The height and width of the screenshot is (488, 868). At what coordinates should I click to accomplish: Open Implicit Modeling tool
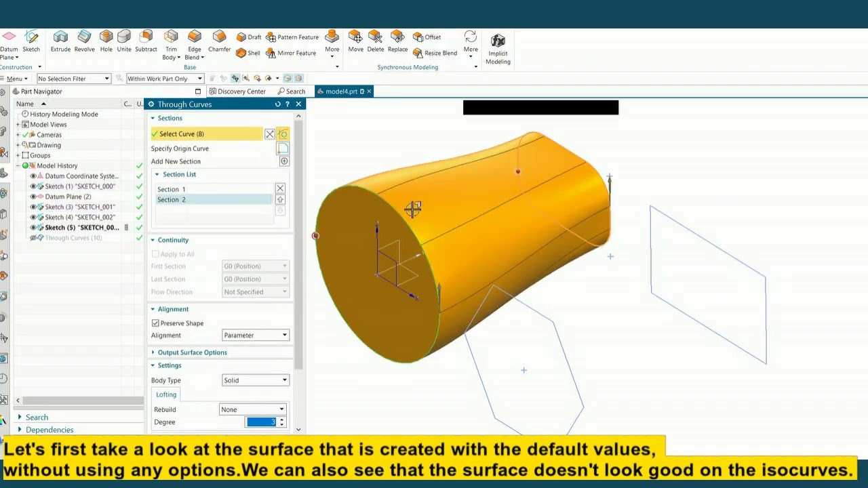pos(498,49)
